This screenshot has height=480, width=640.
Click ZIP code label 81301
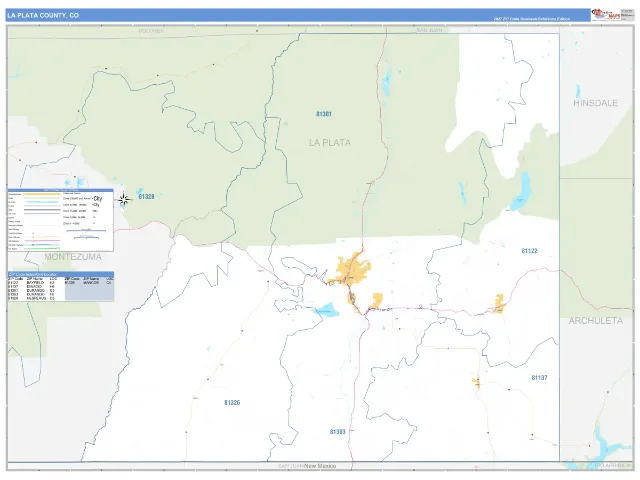click(x=324, y=114)
